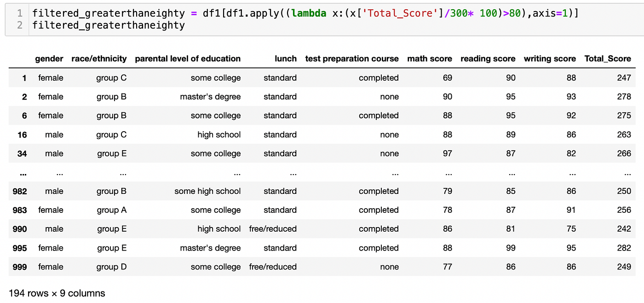
Task: Click the 'gender' column header
Action: tap(49, 58)
